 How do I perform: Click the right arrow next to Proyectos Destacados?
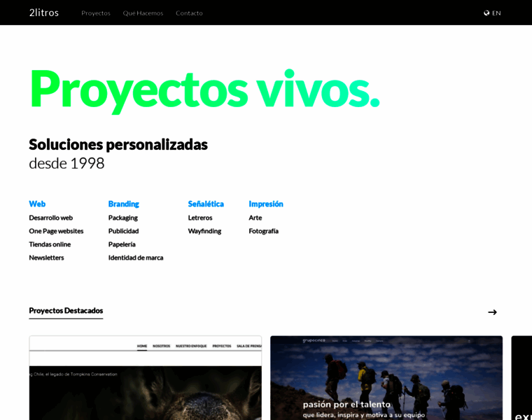(x=492, y=312)
